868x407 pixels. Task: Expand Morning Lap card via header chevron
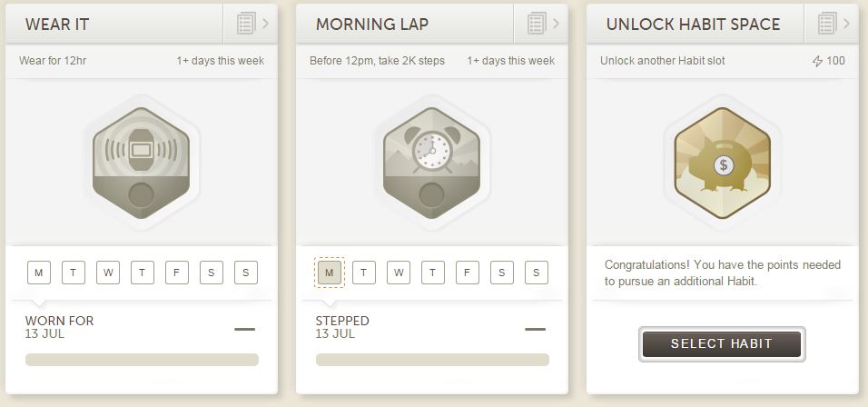tap(557, 24)
